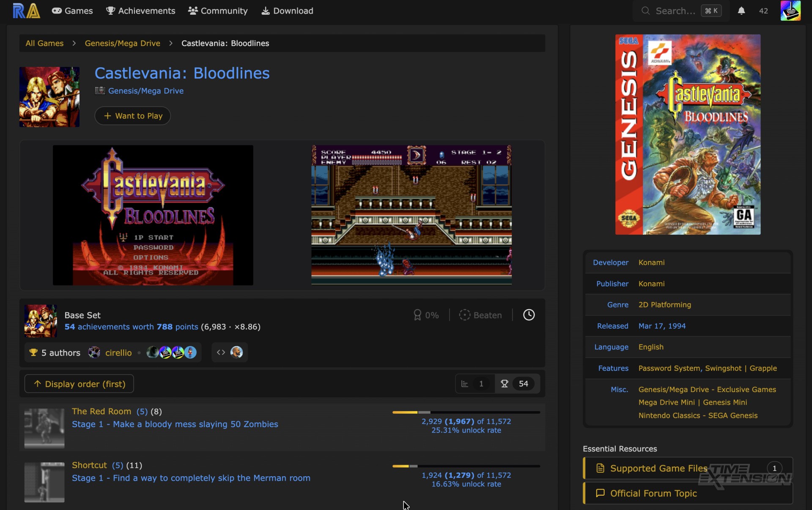
Task: Click the code developer avatar icon
Action: pyautogui.click(x=236, y=352)
